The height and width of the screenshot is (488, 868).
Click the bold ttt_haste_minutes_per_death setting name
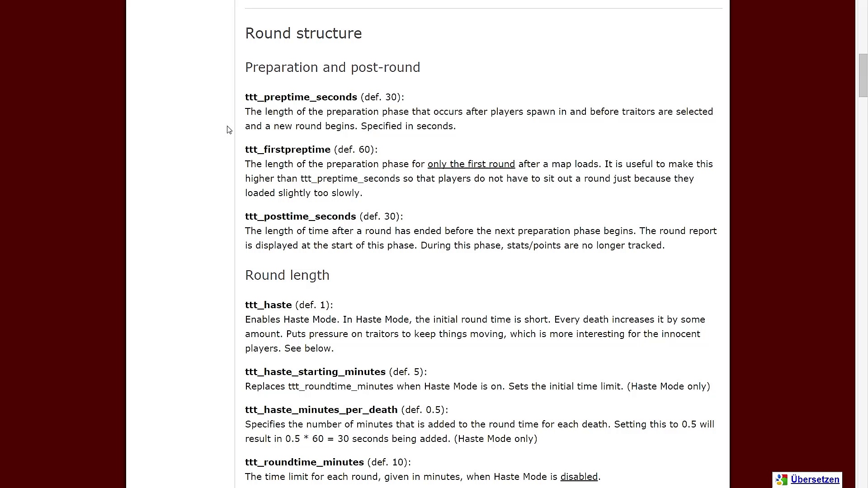321,410
